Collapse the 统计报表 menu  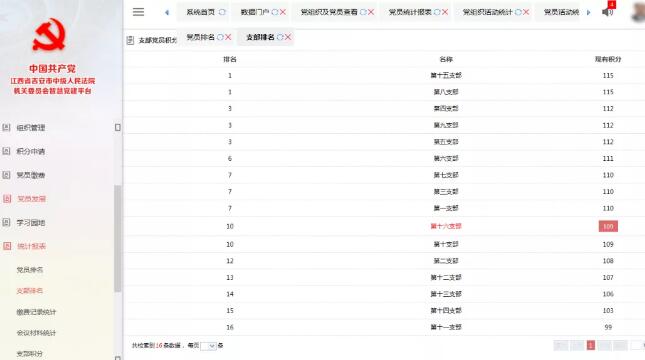point(32,246)
